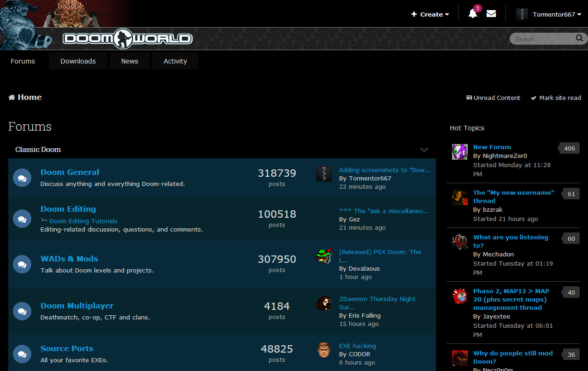Click the search magnifier icon

579,39
